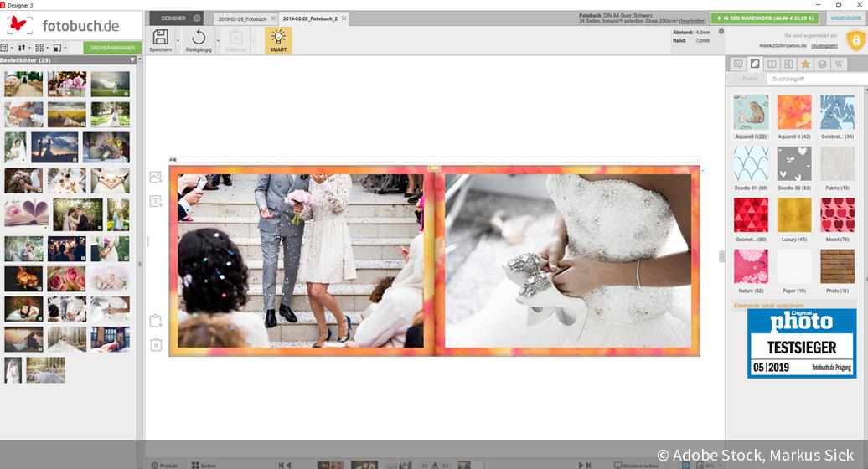Select the bridal shoe photo on the right page

click(x=568, y=260)
